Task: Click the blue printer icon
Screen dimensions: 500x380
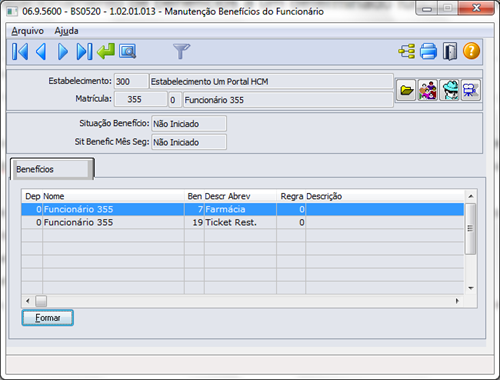Action: point(428,52)
